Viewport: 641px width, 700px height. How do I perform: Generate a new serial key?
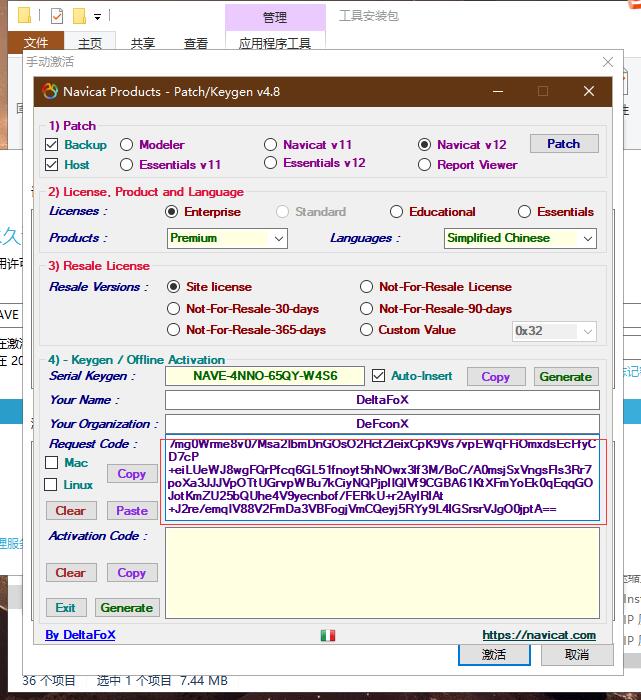coord(566,377)
